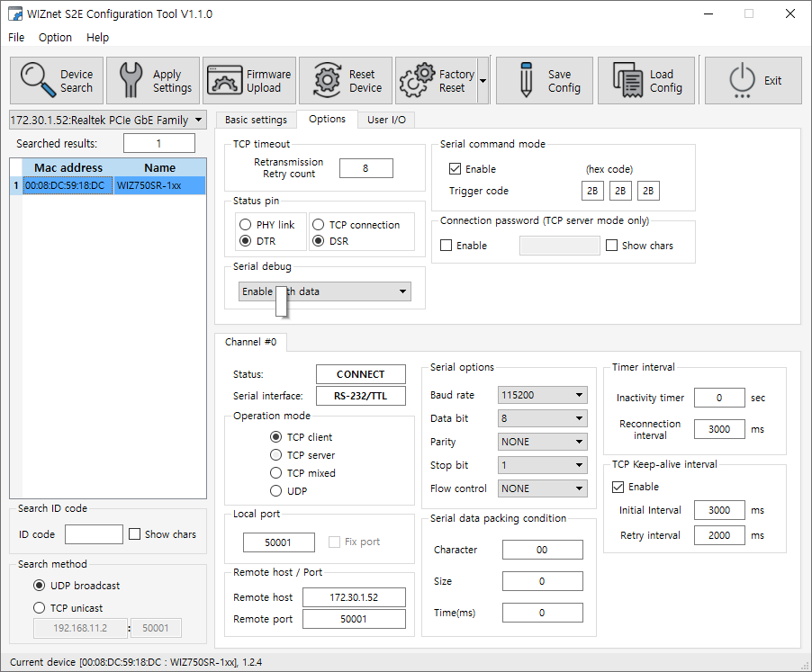The height and width of the screenshot is (672, 812).
Task: Click the Save Config pen icon
Action: click(526, 80)
